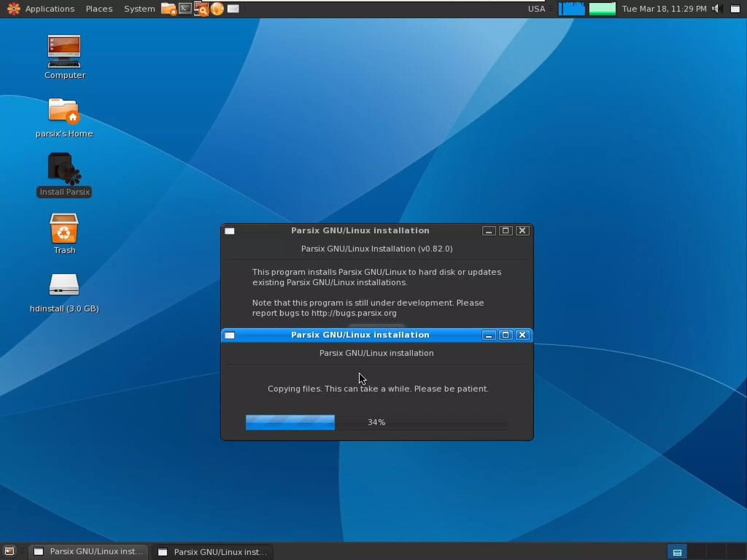Launch the home folder from top panel
This screenshot has width=747, height=560.
point(168,9)
